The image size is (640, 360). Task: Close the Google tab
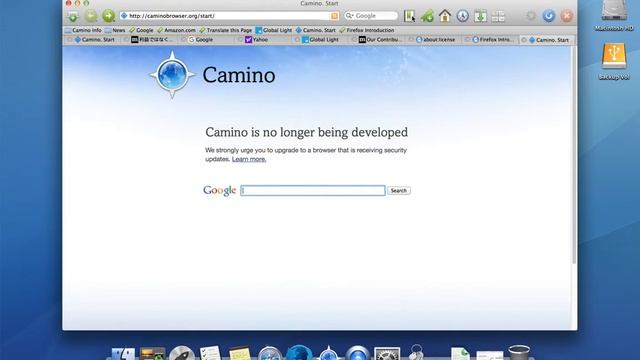[184, 40]
